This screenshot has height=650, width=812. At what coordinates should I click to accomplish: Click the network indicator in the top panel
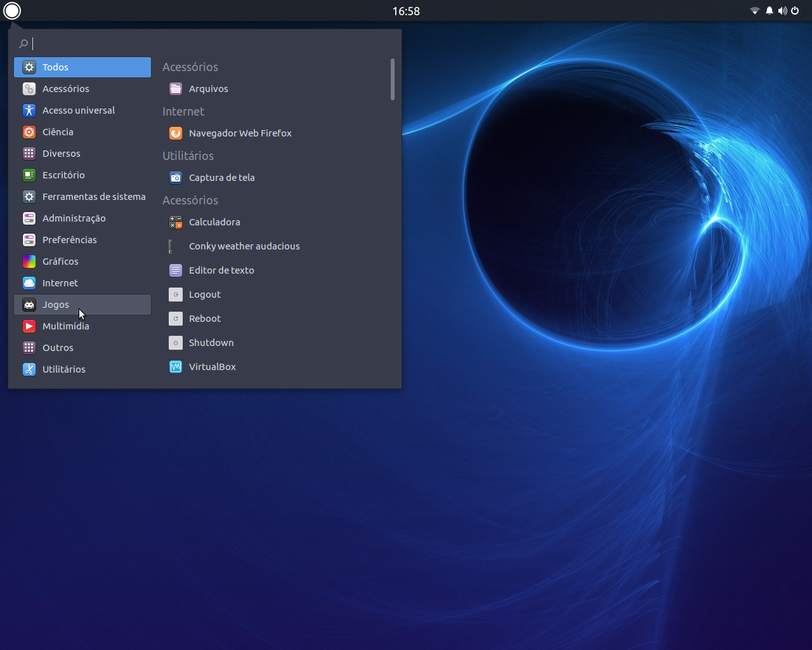click(754, 11)
